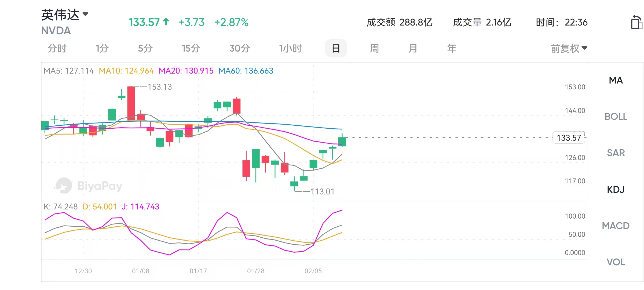Choose the 15分 chart interval
644x290 pixels.
click(x=191, y=49)
